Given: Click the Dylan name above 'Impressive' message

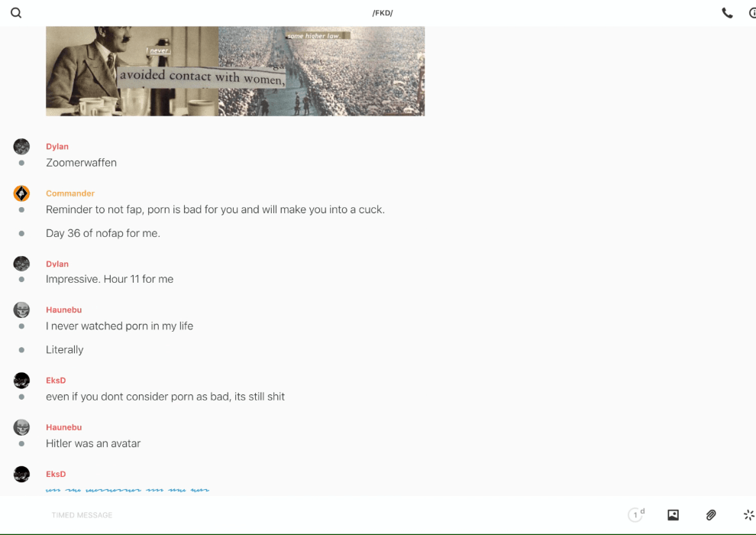Looking at the screenshot, I should click(57, 264).
